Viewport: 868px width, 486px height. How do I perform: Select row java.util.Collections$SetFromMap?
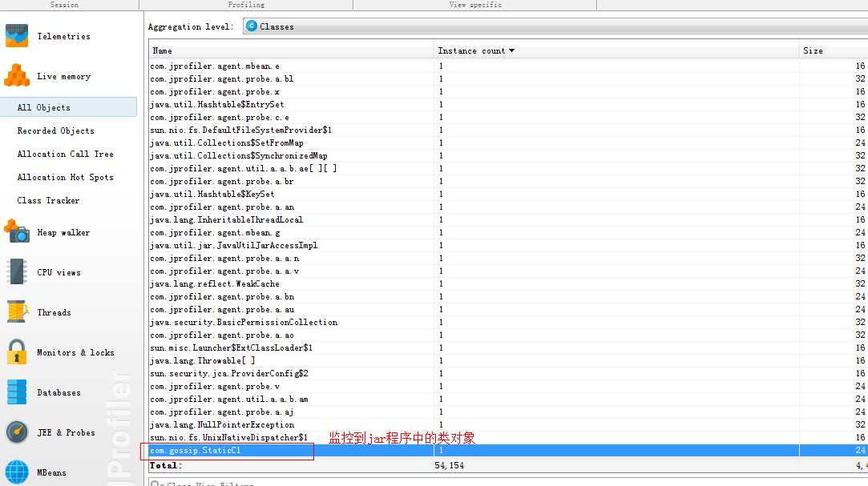click(508, 143)
